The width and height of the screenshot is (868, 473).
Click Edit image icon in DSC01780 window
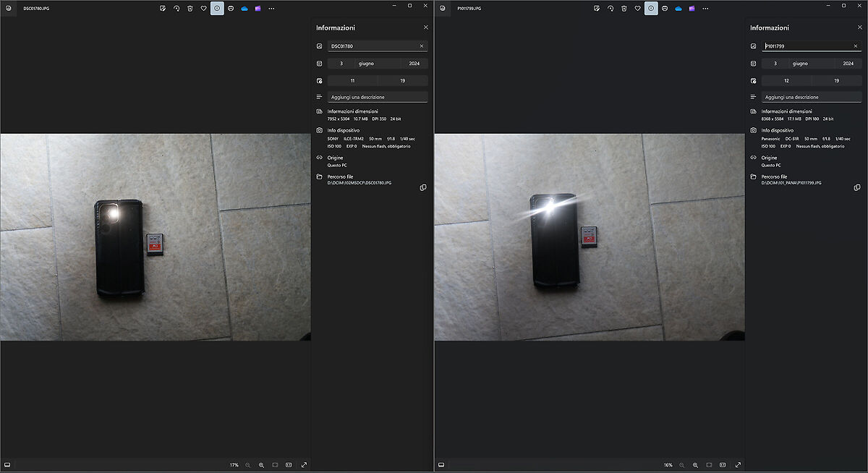click(x=163, y=9)
